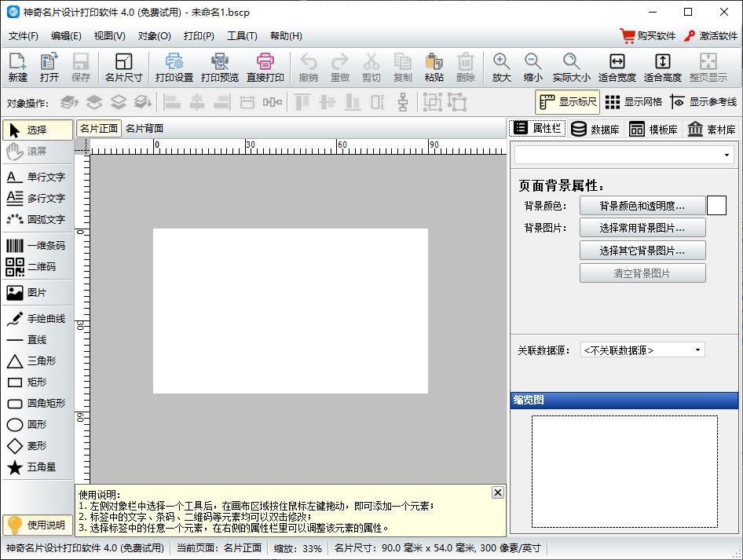
Task: Click 背景颜色和透明度 button
Action: [642, 206]
